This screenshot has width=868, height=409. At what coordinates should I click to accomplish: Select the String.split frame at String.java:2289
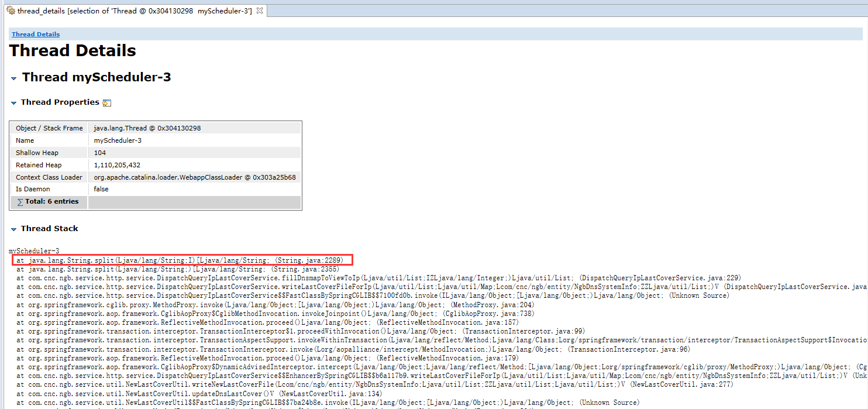click(x=180, y=260)
